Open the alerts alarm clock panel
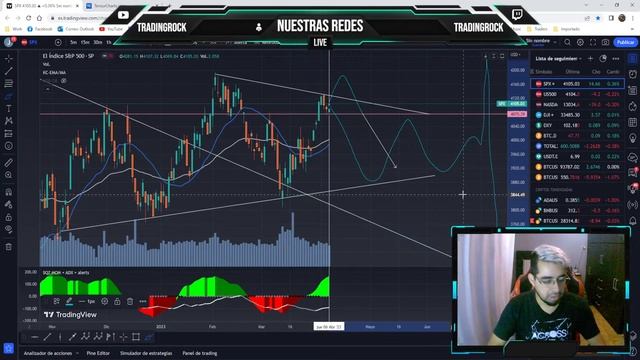 tap(633, 74)
